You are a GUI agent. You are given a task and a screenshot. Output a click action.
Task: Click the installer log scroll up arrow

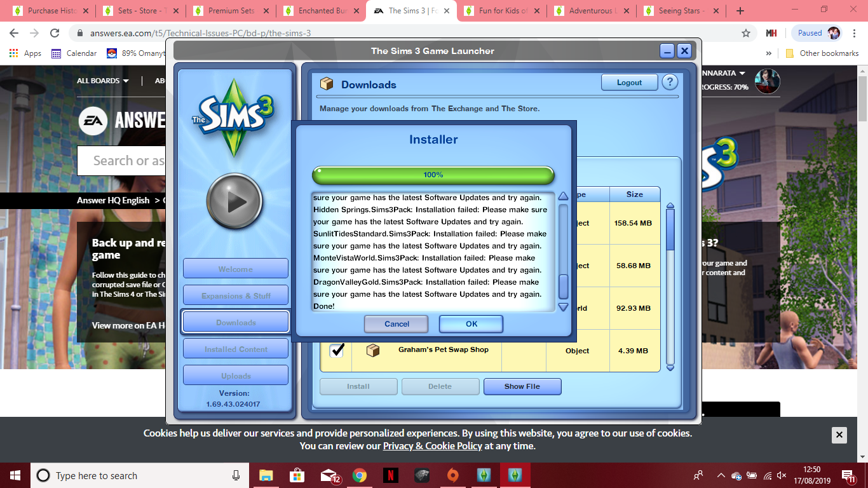[x=563, y=196]
